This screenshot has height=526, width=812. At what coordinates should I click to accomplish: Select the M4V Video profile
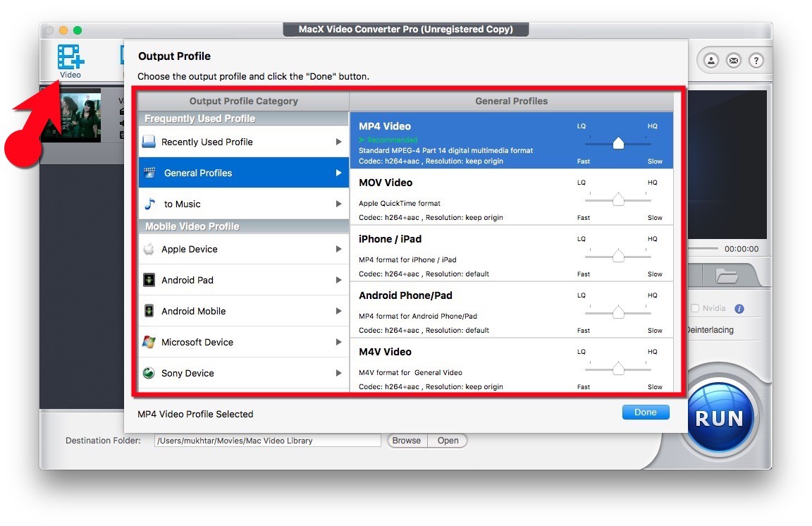[x=512, y=365]
